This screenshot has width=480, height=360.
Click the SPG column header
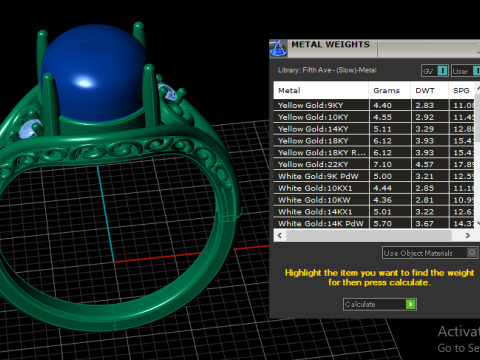click(x=461, y=90)
